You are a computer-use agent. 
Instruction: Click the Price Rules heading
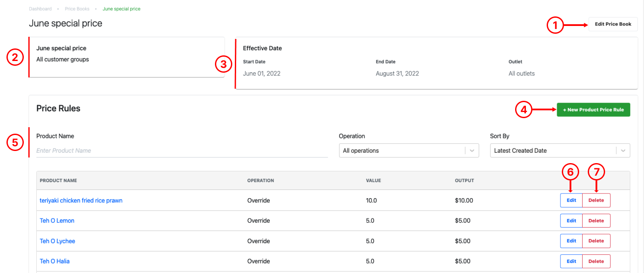(58, 108)
